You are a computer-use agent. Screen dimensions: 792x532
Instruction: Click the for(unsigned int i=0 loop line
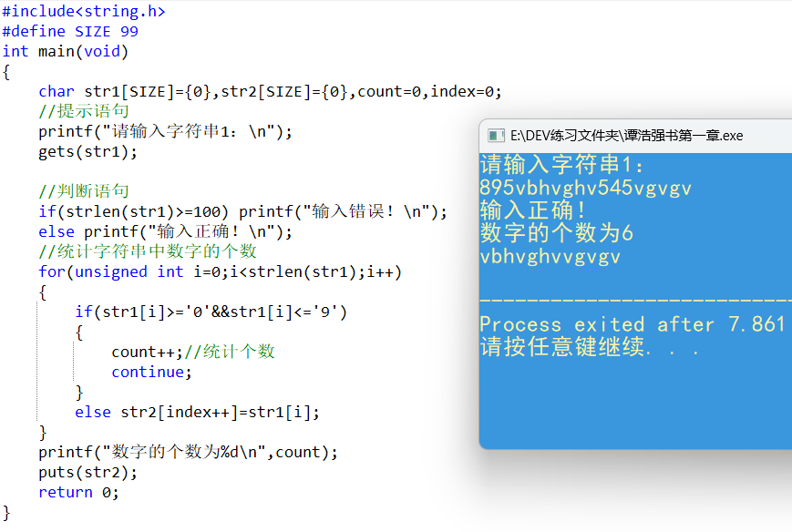221,271
